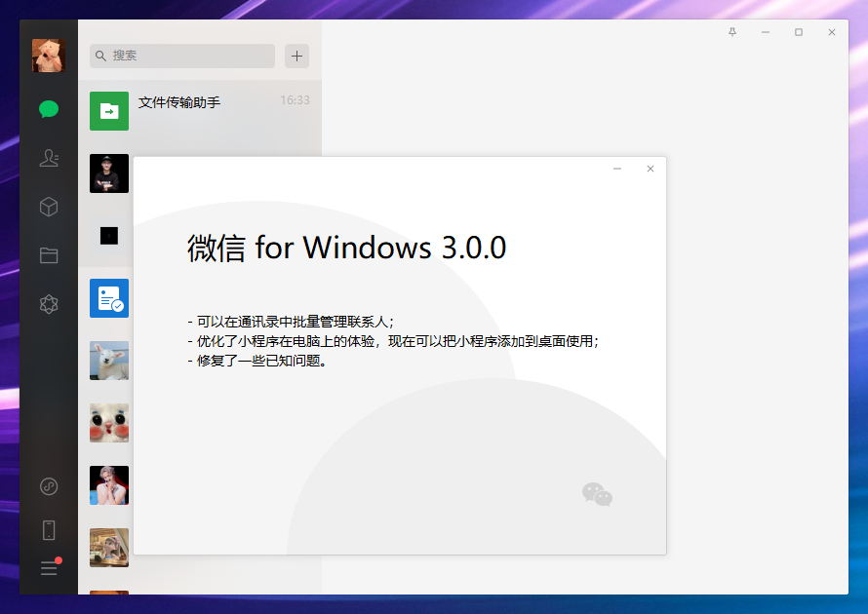Pin the WeChat window on top

(x=732, y=32)
